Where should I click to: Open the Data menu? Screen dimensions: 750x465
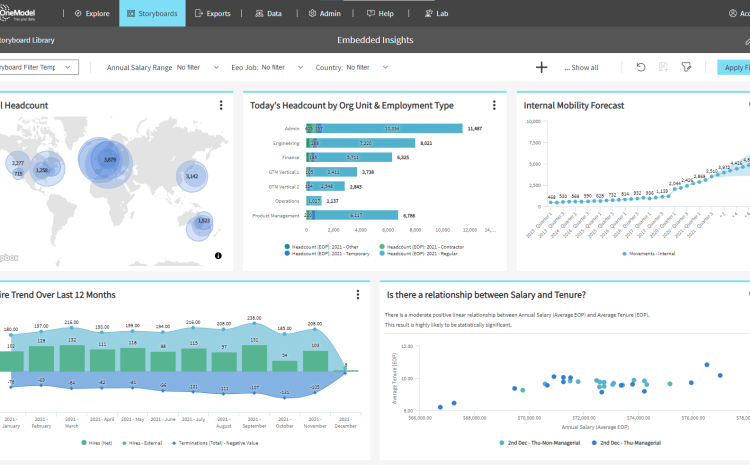(x=268, y=13)
